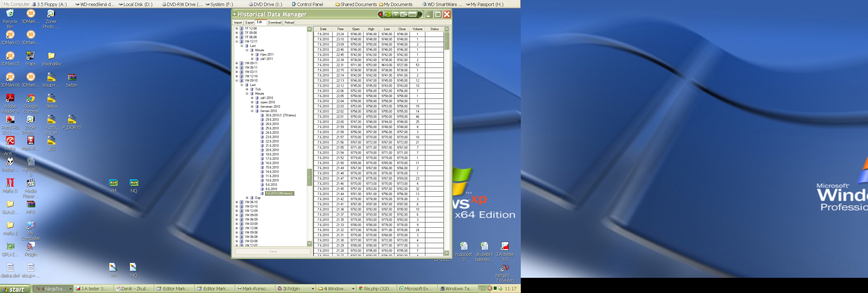
Task: Open J.A.tester 3.0 desktop icon
Action: (x=505, y=246)
